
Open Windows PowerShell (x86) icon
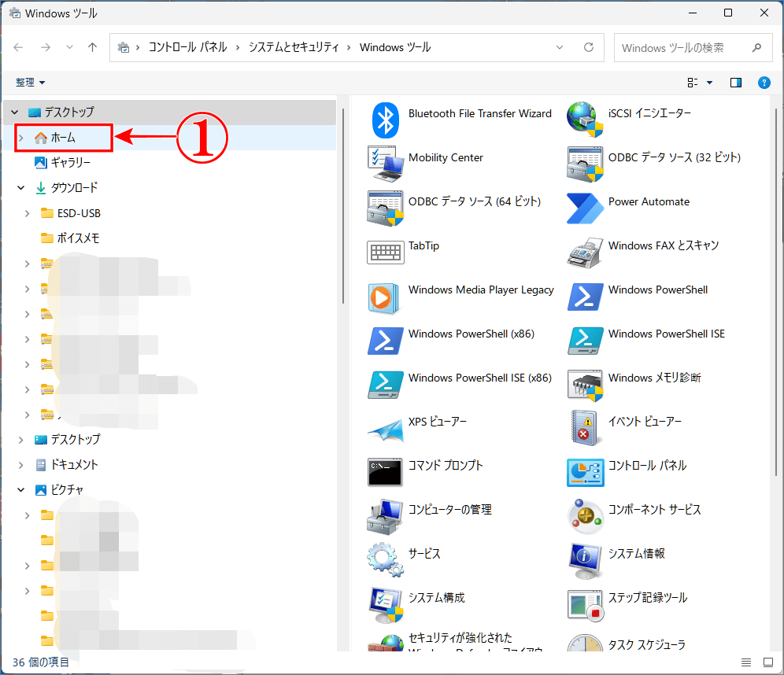pyautogui.click(x=385, y=340)
